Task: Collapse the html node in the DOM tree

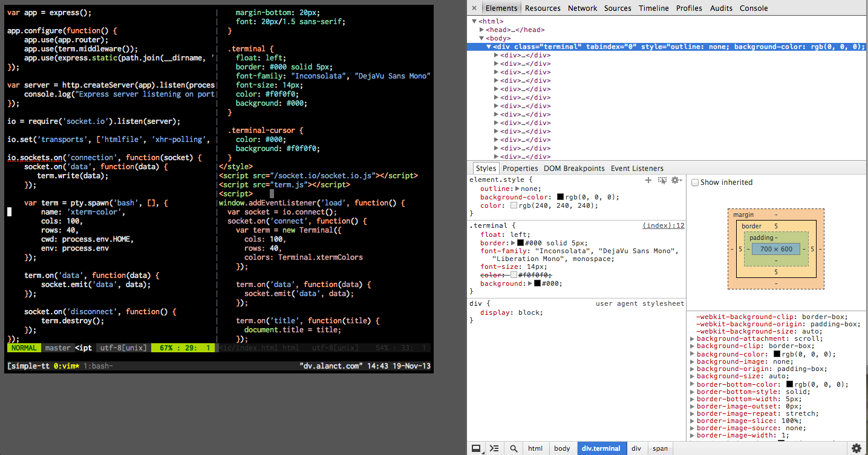Action: pos(475,21)
